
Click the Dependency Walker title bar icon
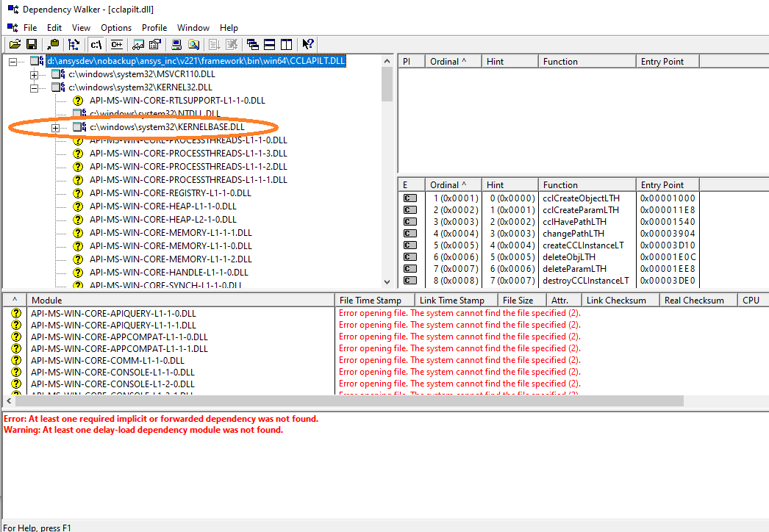click(x=13, y=10)
